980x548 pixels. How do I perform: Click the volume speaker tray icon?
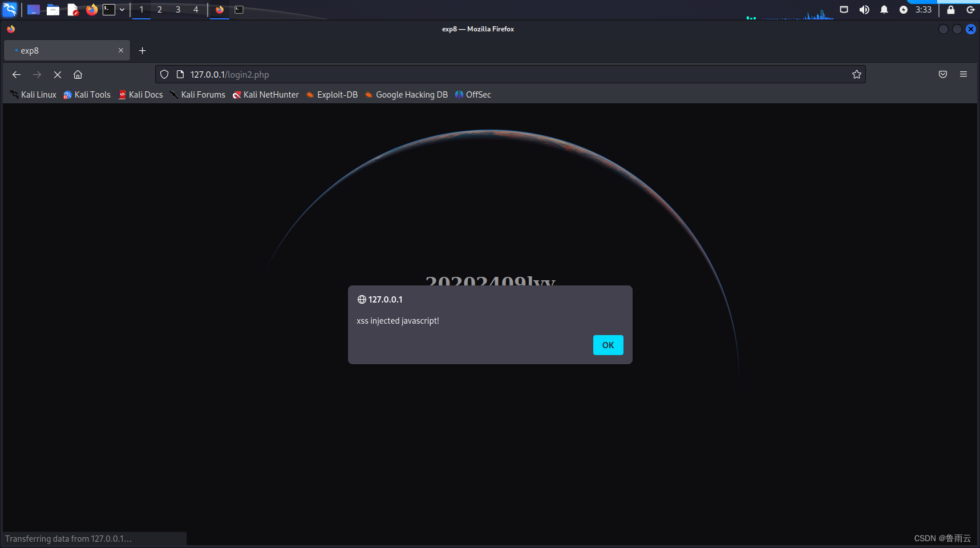(x=864, y=10)
